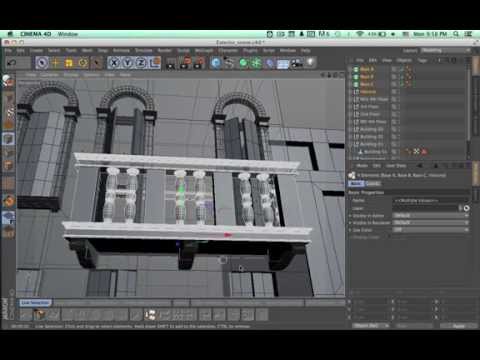The height and width of the screenshot is (360, 480).
Task: Open the MoGraph menu
Action: [204, 51]
